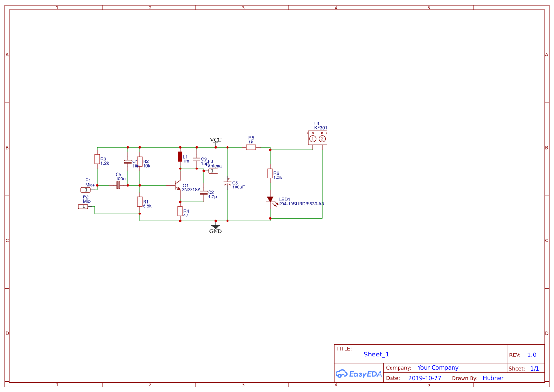Click the R6 1.2k resistor symbol
The width and height of the screenshot is (554, 392).
click(270, 174)
